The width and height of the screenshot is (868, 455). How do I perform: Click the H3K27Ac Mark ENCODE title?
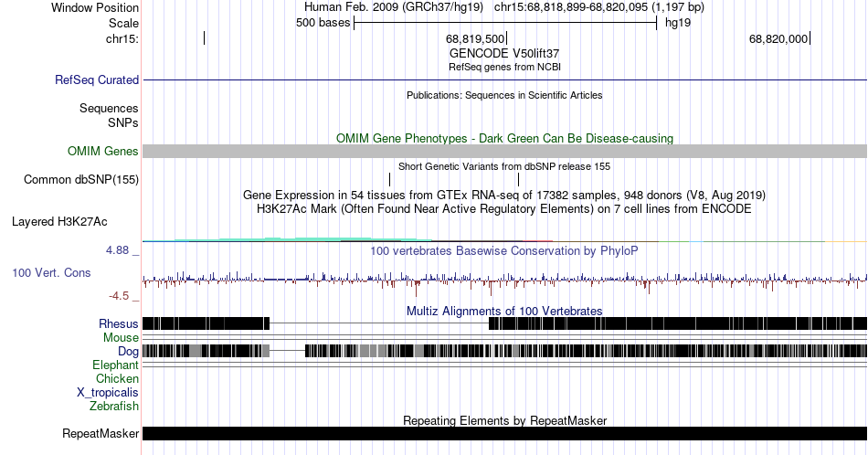pyautogui.click(x=504, y=208)
